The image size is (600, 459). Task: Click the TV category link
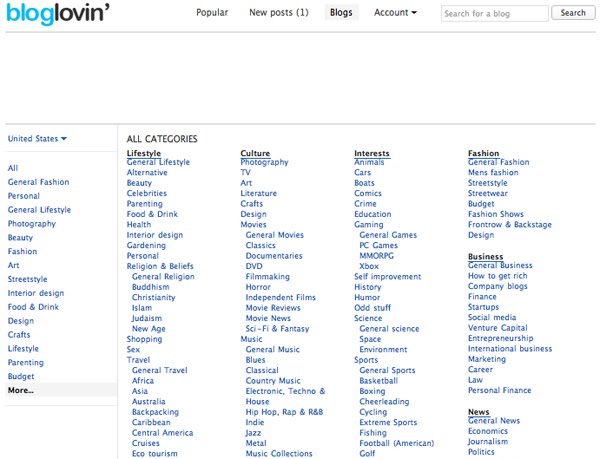(x=245, y=173)
